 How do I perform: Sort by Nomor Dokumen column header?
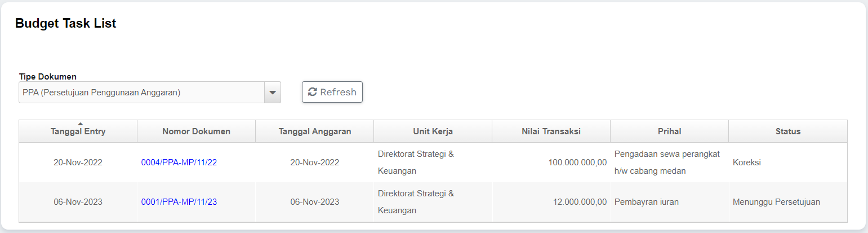click(x=196, y=131)
